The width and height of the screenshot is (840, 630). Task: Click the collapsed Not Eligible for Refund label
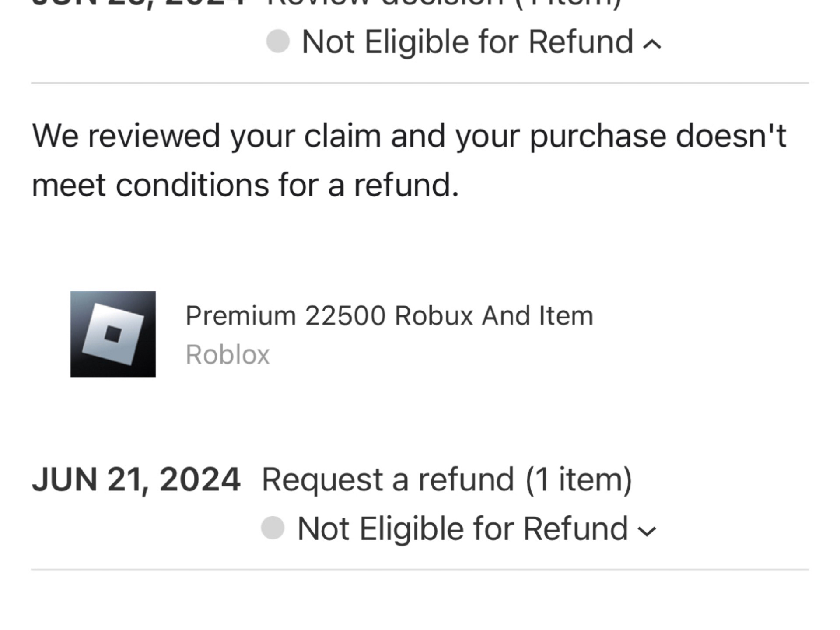pyautogui.click(x=462, y=528)
